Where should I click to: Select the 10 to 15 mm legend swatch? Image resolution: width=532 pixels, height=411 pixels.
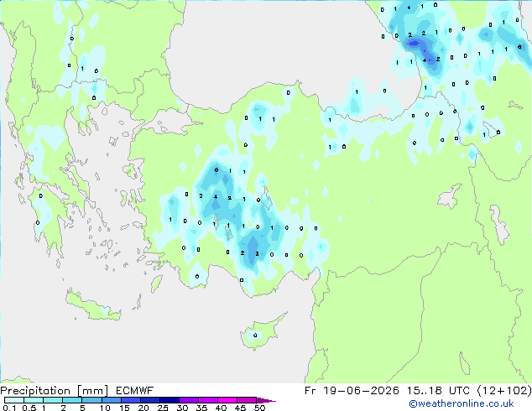coord(111,400)
